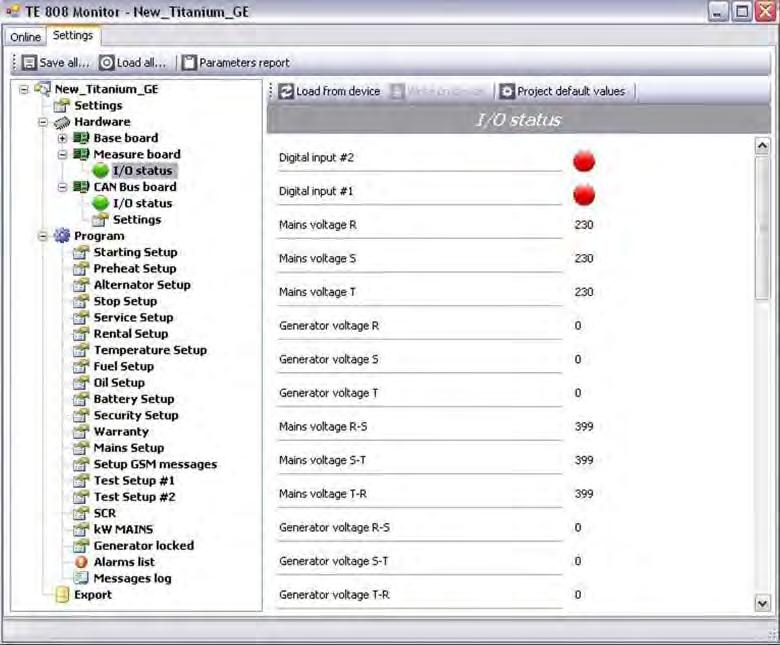Select the Settings tab
This screenshot has width=780, height=645.
[x=73, y=36]
